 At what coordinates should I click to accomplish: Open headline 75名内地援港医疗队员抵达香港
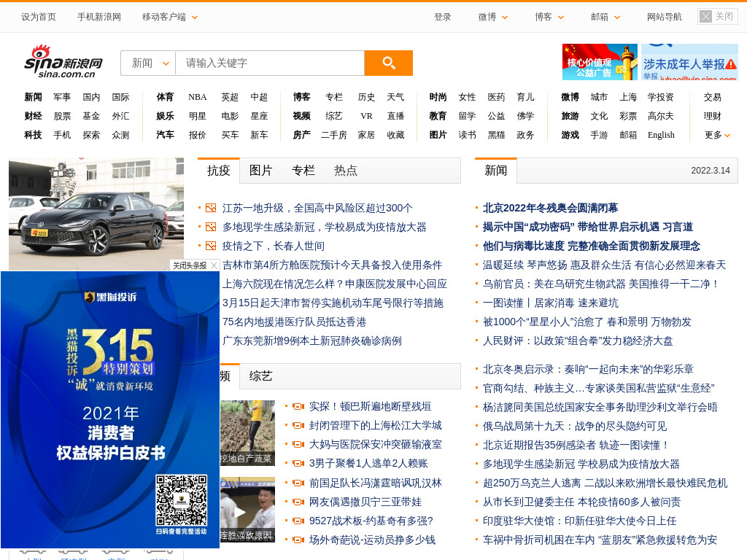(294, 322)
